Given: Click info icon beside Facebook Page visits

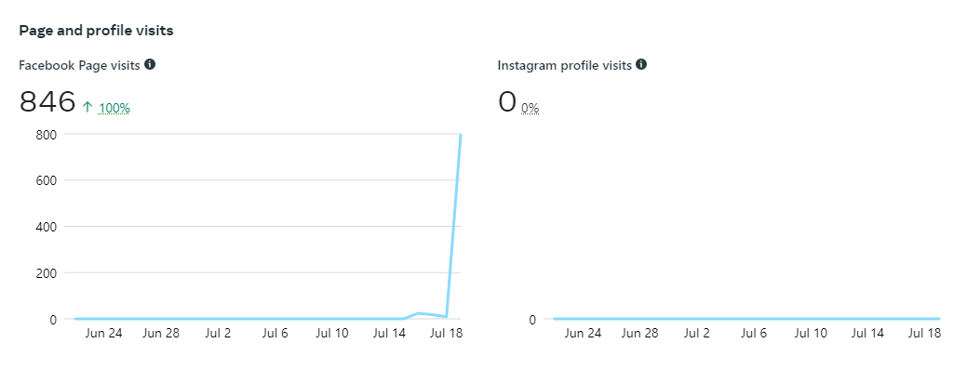Looking at the screenshot, I should click(150, 65).
